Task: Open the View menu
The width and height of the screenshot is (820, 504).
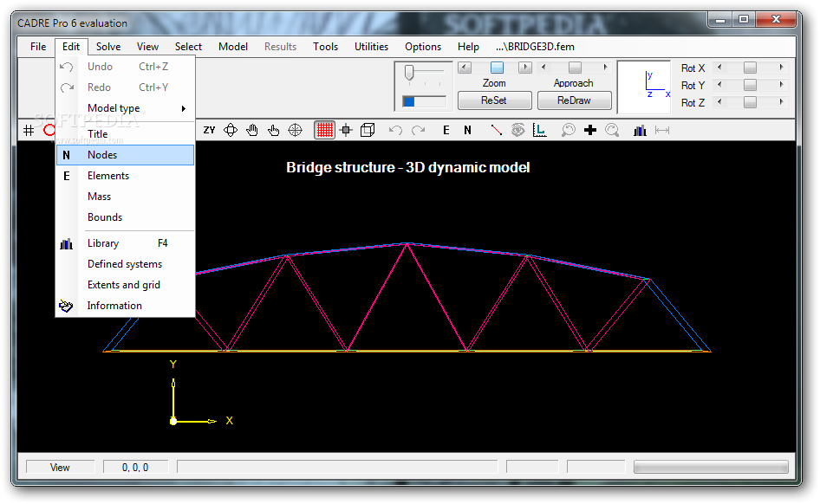Action: (147, 47)
